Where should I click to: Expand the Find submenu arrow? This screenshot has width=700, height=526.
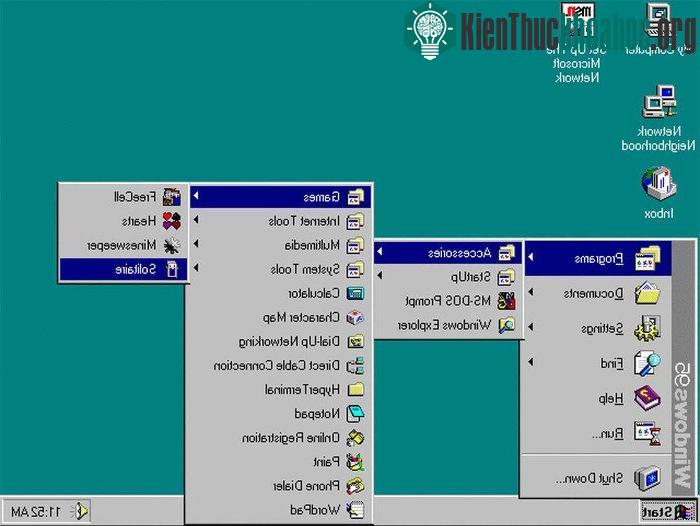[530, 362]
